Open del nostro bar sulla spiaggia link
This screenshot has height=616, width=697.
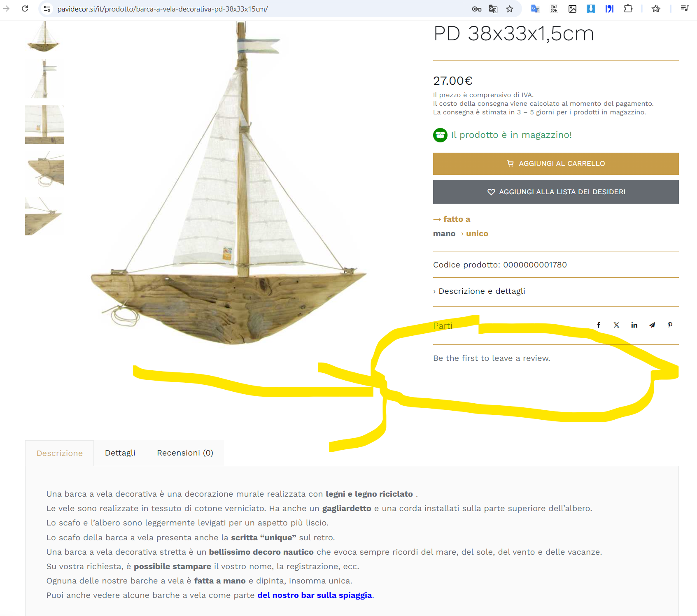click(x=315, y=595)
